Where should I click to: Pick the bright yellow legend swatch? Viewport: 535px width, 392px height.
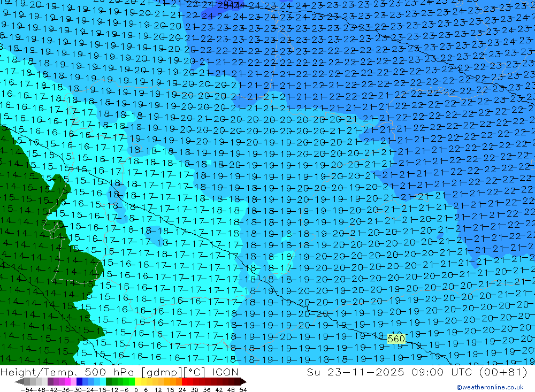click(137, 381)
